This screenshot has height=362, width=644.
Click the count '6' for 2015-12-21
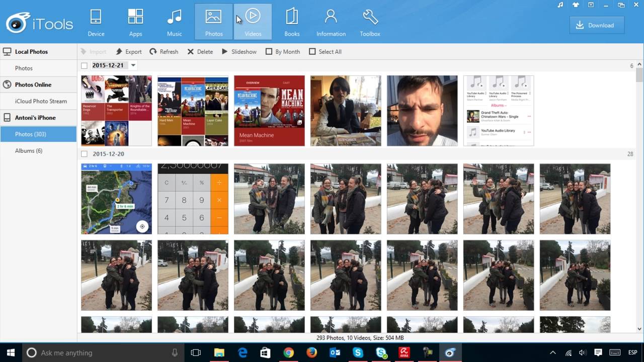tap(631, 66)
